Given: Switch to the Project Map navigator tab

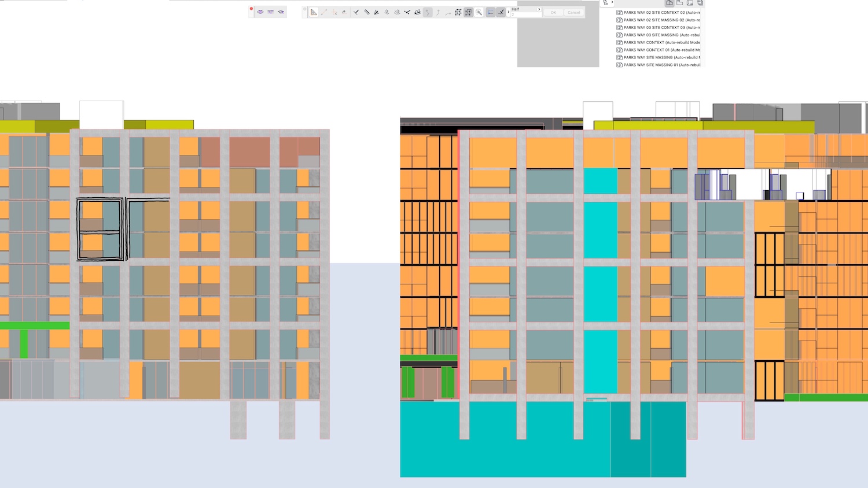Looking at the screenshot, I should (670, 3).
